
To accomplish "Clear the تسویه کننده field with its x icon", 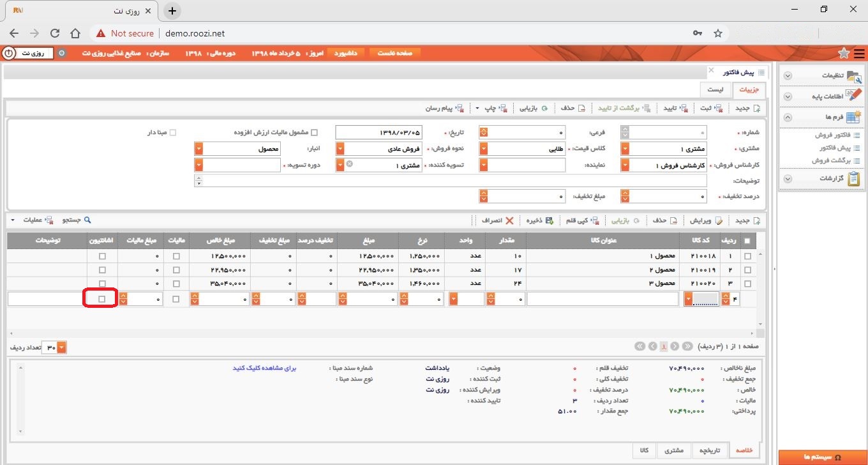I will [x=350, y=164].
